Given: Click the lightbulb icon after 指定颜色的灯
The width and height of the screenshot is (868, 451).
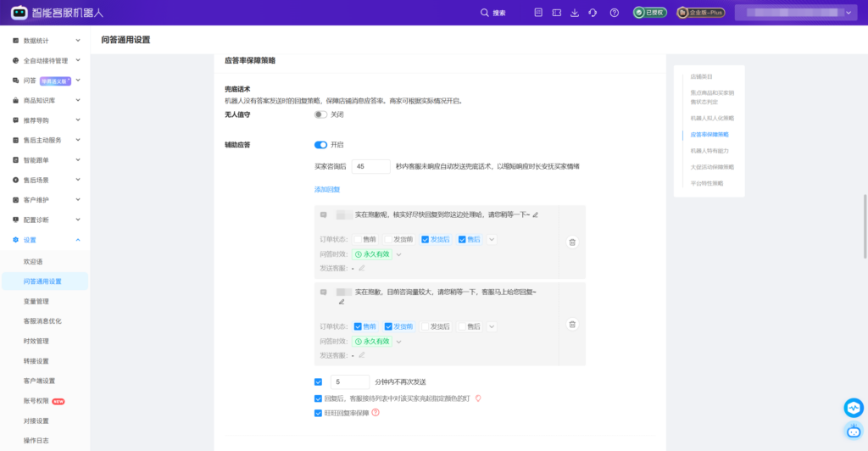Looking at the screenshot, I should (x=478, y=398).
